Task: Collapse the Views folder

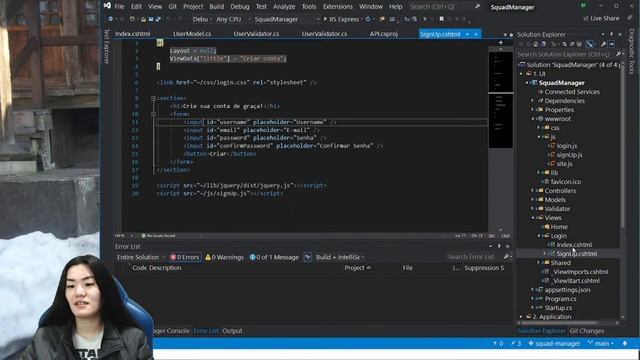Action: [x=533, y=218]
